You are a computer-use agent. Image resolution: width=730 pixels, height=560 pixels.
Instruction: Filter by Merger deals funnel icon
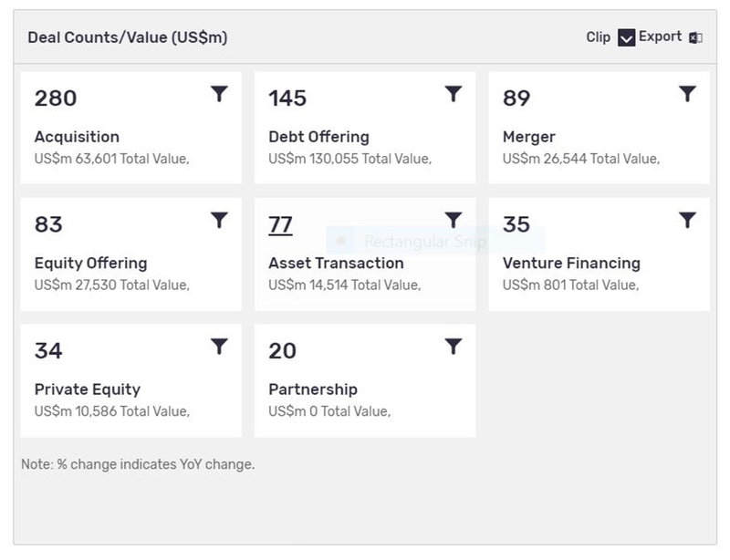click(688, 94)
